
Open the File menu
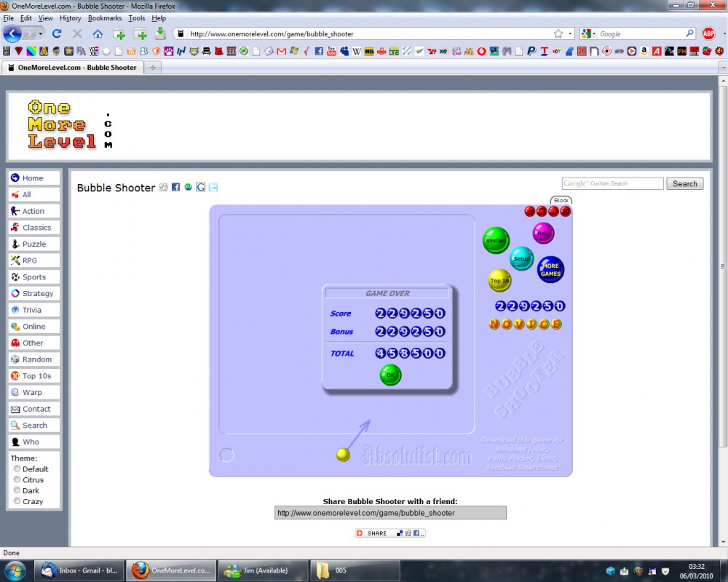[x=8, y=18]
